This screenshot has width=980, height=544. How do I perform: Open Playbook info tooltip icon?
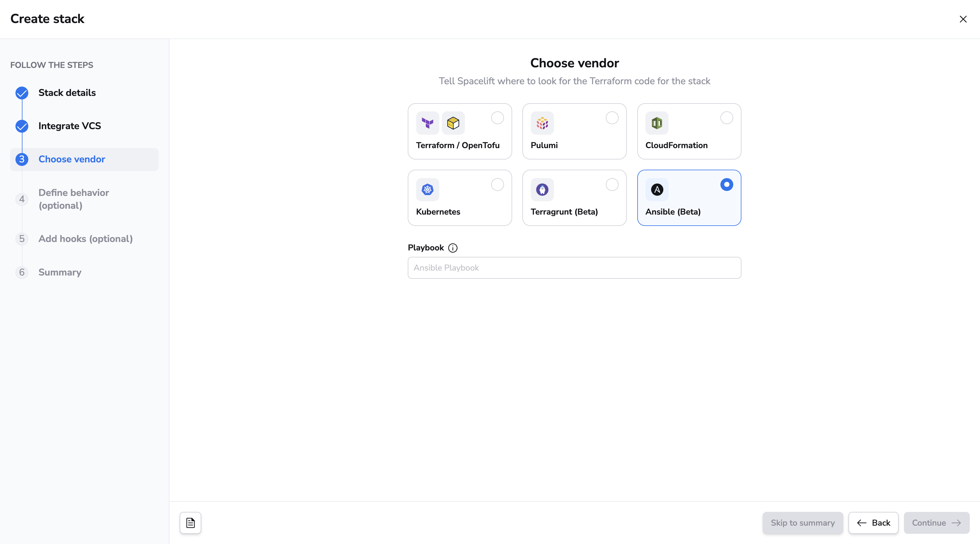tap(453, 248)
